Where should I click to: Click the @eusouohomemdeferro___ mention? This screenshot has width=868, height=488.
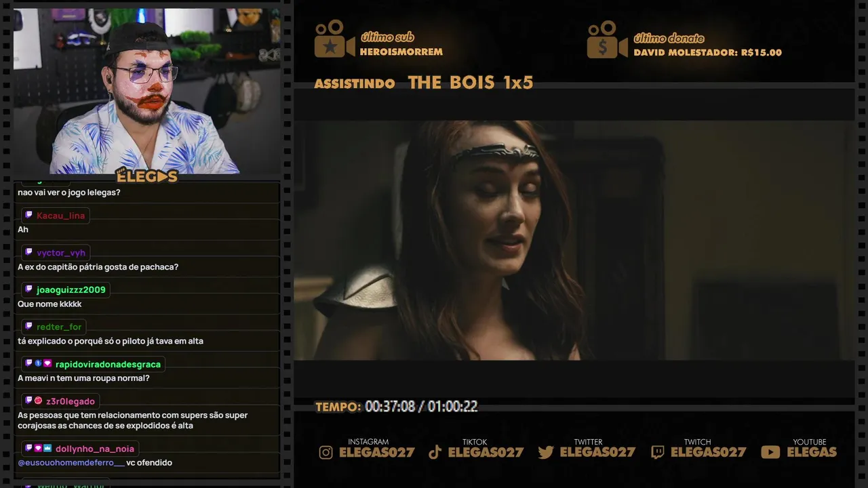pyautogui.click(x=71, y=463)
